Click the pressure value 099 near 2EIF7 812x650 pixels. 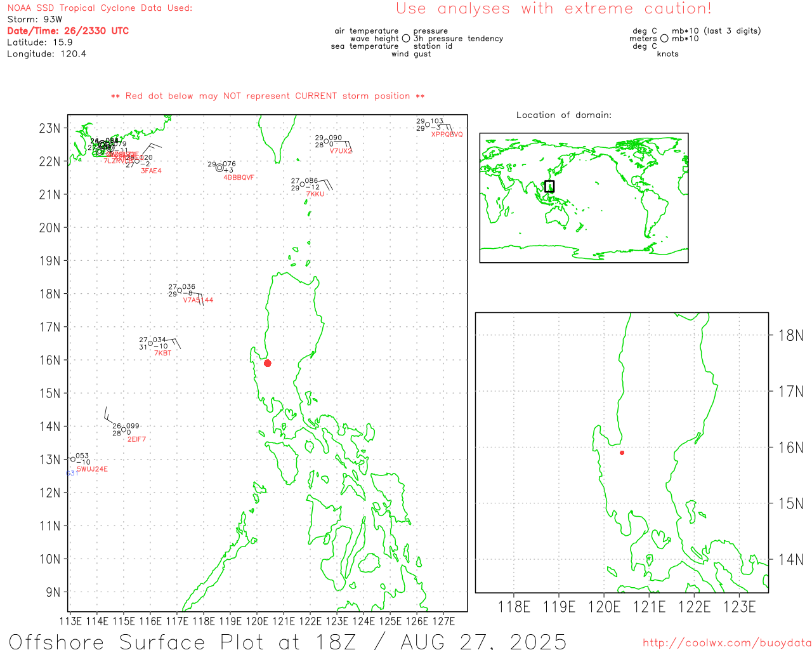pyautogui.click(x=133, y=427)
